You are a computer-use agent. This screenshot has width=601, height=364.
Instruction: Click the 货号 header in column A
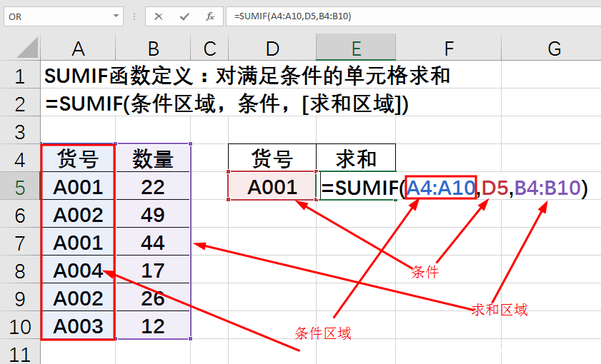click(78, 158)
